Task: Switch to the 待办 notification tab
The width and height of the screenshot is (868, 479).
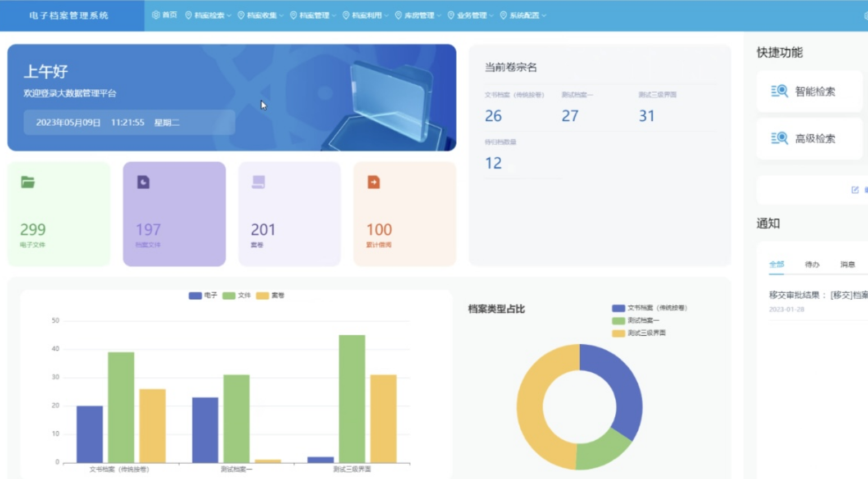Action: click(x=812, y=264)
